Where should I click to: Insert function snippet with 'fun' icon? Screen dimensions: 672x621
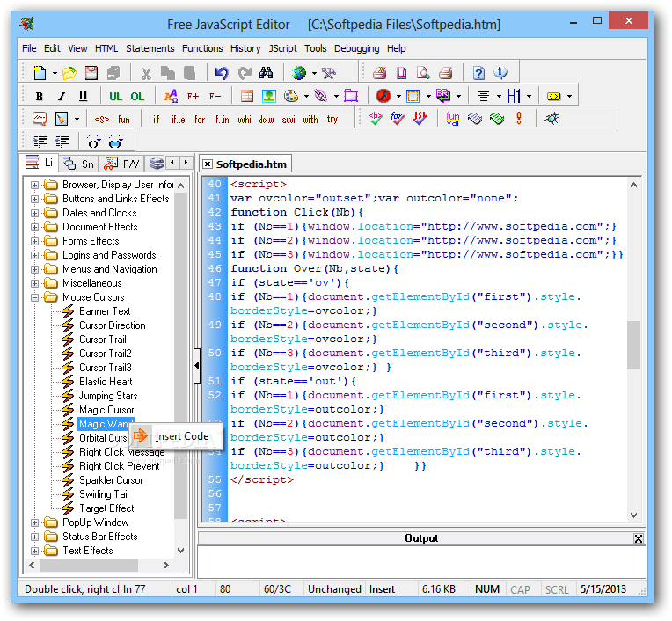coord(124,119)
